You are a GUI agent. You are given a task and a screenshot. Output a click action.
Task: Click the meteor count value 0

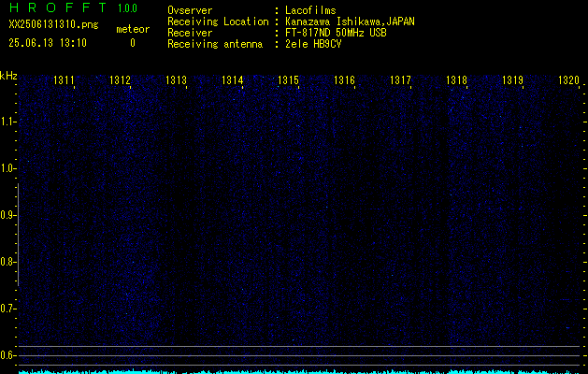pos(133,43)
